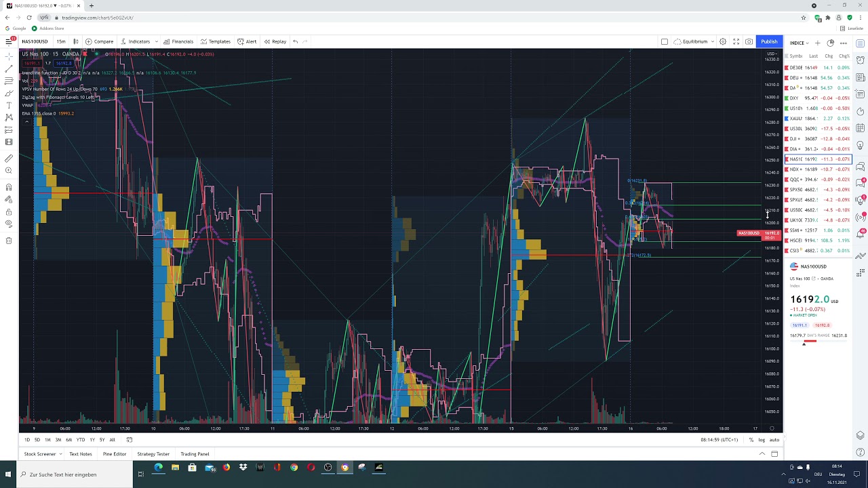Click the go to date icon
The width and height of the screenshot is (868, 488).
[x=130, y=440]
